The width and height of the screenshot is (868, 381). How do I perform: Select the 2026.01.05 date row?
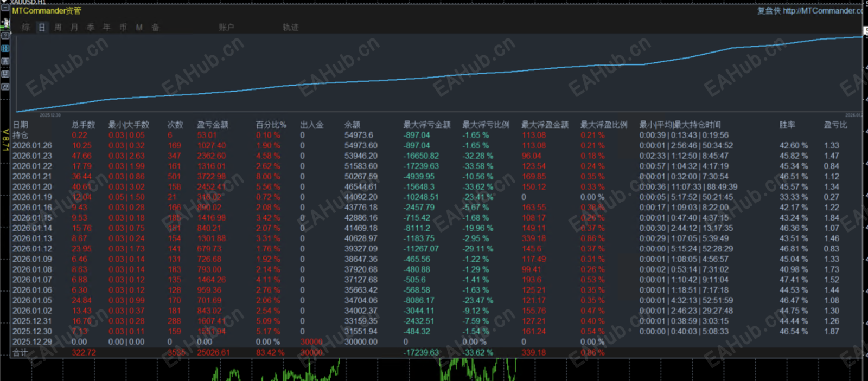(33, 300)
